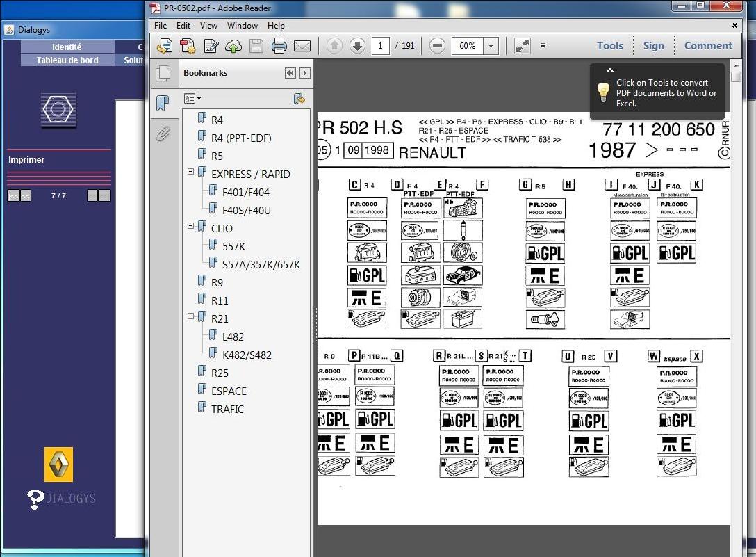The image size is (756, 557).
Task: Select the R5 bookmark
Action: coord(217,156)
